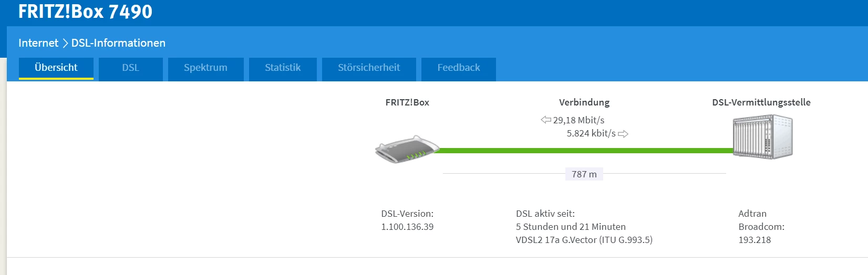Screen dimensions: 868x275
Task: Click the DSL-Informationen breadcrumb title
Action: pos(118,43)
